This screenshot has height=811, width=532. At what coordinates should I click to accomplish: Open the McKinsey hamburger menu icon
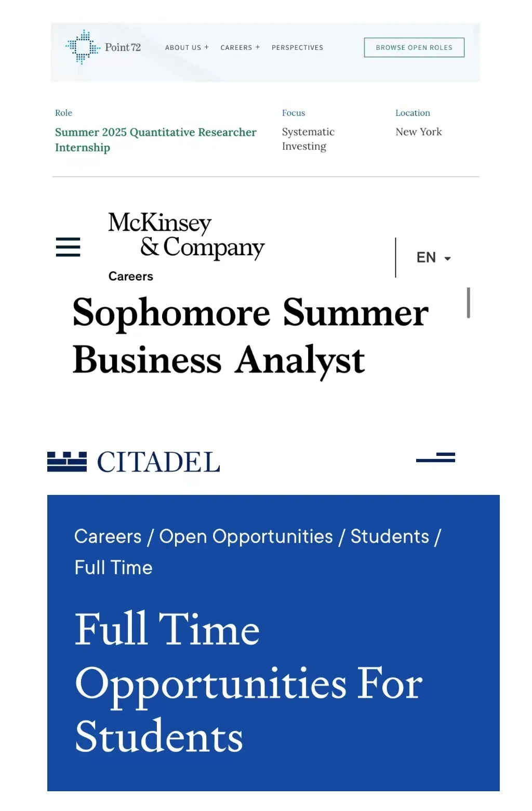[x=68, y=247]
